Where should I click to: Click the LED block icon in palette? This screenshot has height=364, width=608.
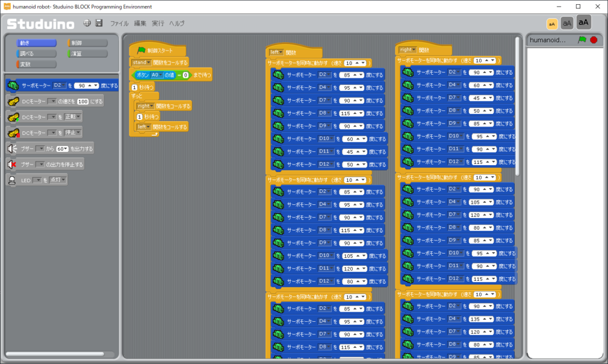[12, 180]
